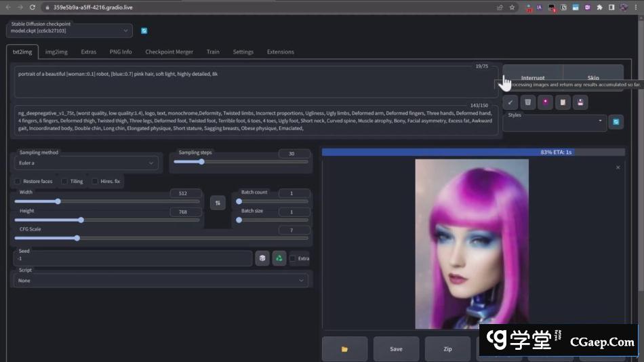This screenshot has width=644, height=362.
Task: Click the Skip button
Action: (x=592, y=77)
